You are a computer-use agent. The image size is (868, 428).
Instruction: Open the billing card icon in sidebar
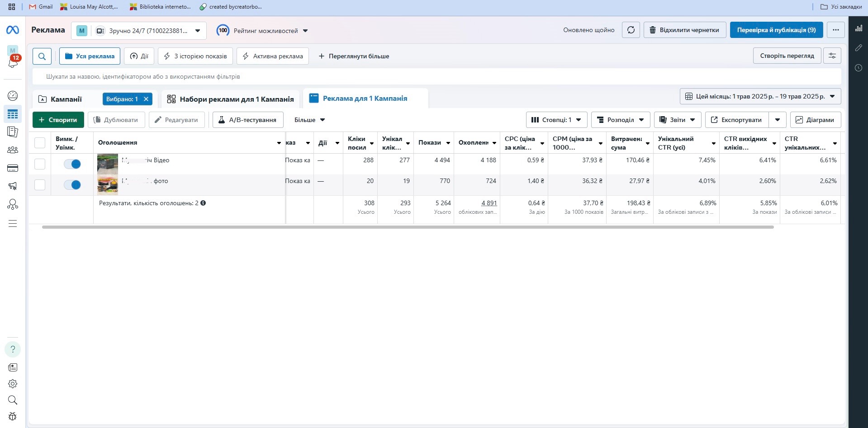(13, 168)
